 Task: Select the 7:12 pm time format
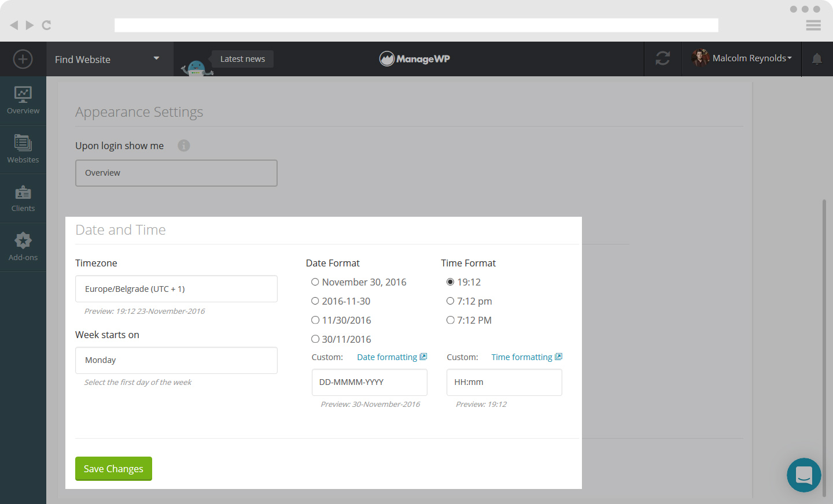[x=450, y=301]
